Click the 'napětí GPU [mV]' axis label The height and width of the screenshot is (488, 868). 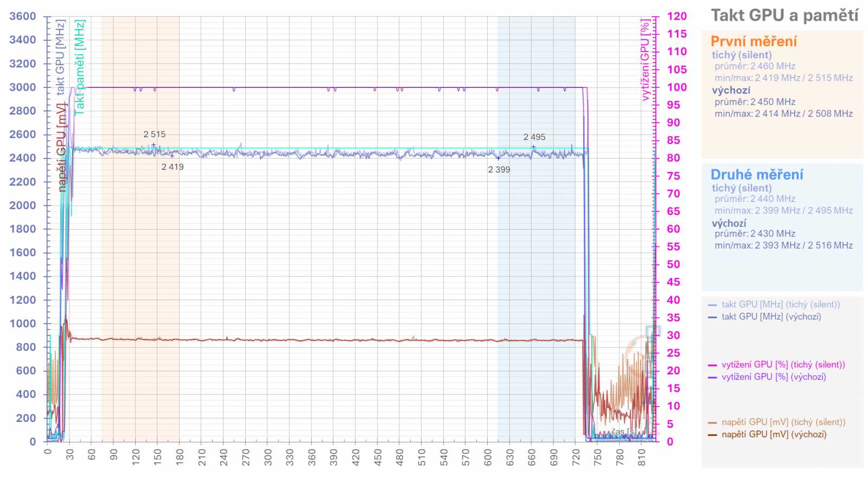click(x=61, y=147)
